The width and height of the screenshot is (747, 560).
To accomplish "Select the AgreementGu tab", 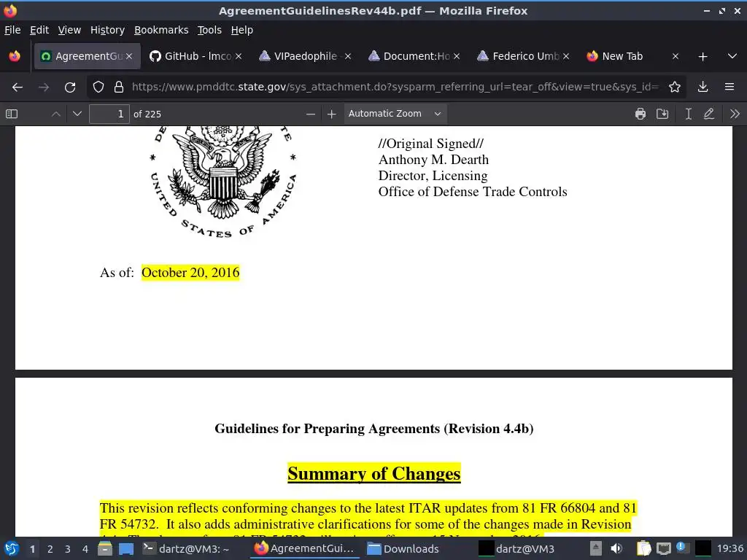I will [x=88, y=56].
